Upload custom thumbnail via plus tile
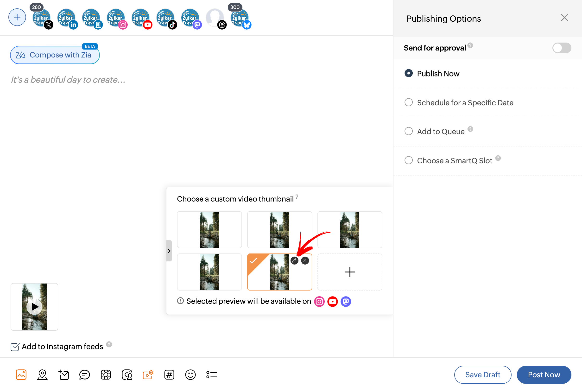Screen dimensions: 582x392 coord(349,272)
